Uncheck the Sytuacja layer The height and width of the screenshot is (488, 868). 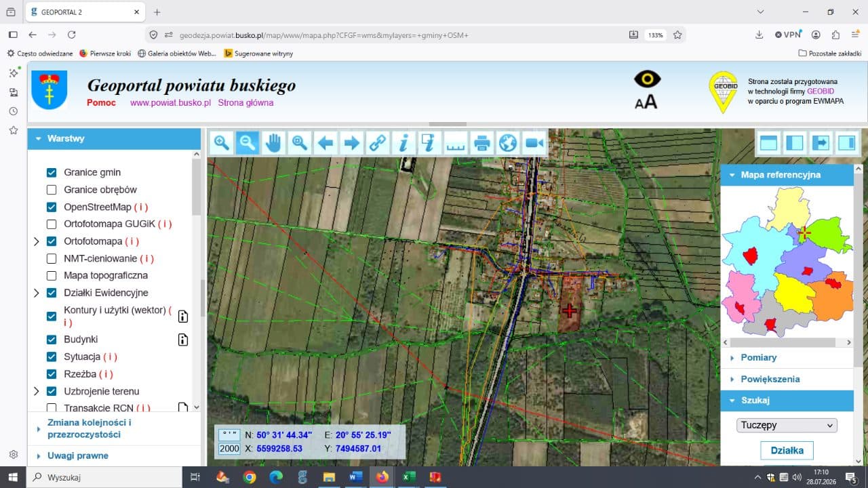(52, 357)
